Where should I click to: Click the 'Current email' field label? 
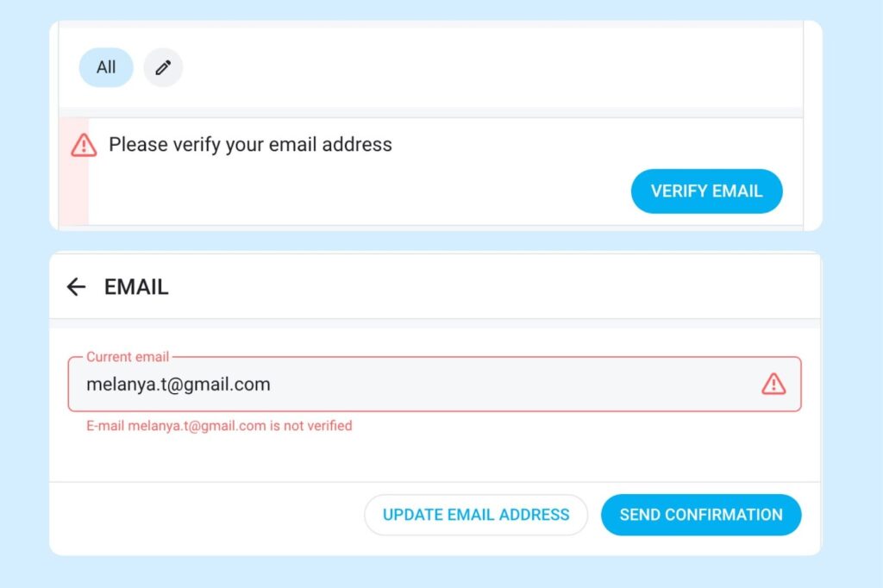click(x=128, y=357)
